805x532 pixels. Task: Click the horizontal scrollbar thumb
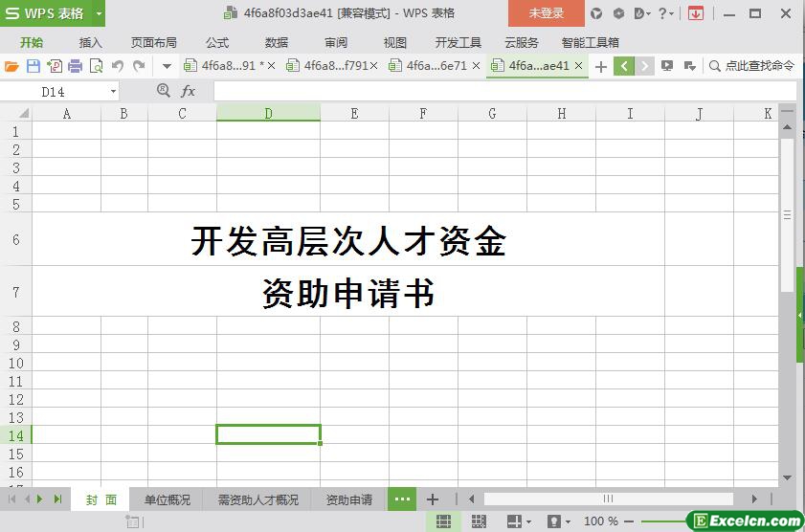tap(609, 499)
